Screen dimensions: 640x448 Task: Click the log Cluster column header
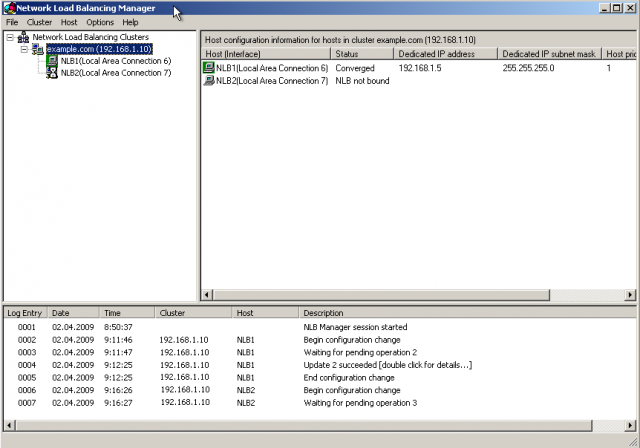[x=193, y=313]
